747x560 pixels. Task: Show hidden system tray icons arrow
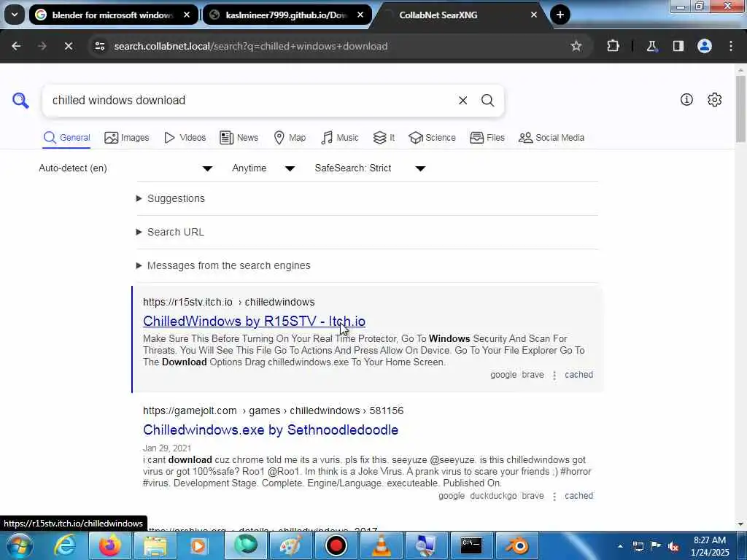[620, 547]
